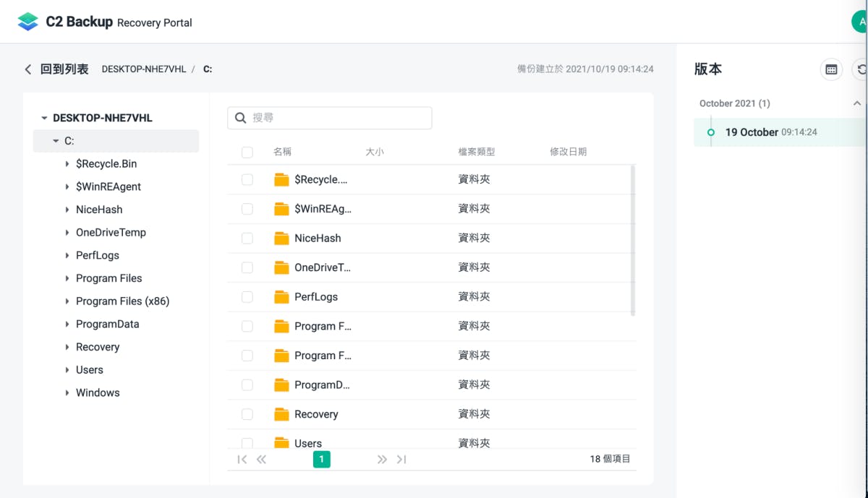Toggle the select-all checkbox in header
Viewport: 868px width, 498px height.
pyautogui.click(x=247, y=152)
